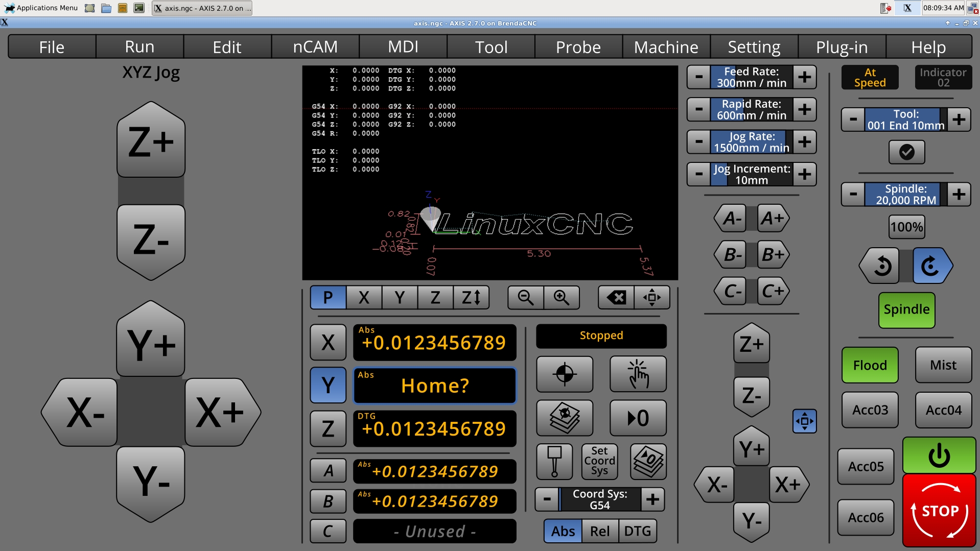980x551 pixels.
Task: Open the Probe menu
Action: click(x=578, y=47)
